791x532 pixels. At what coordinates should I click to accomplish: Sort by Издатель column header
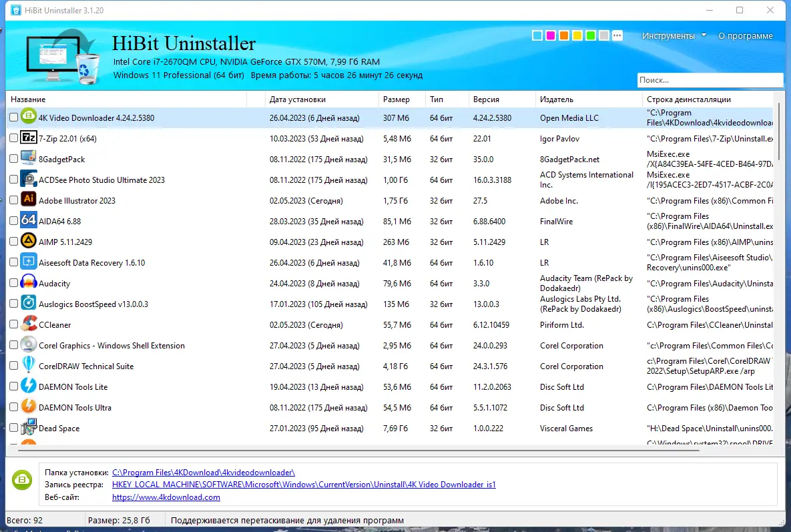(589, 99)
